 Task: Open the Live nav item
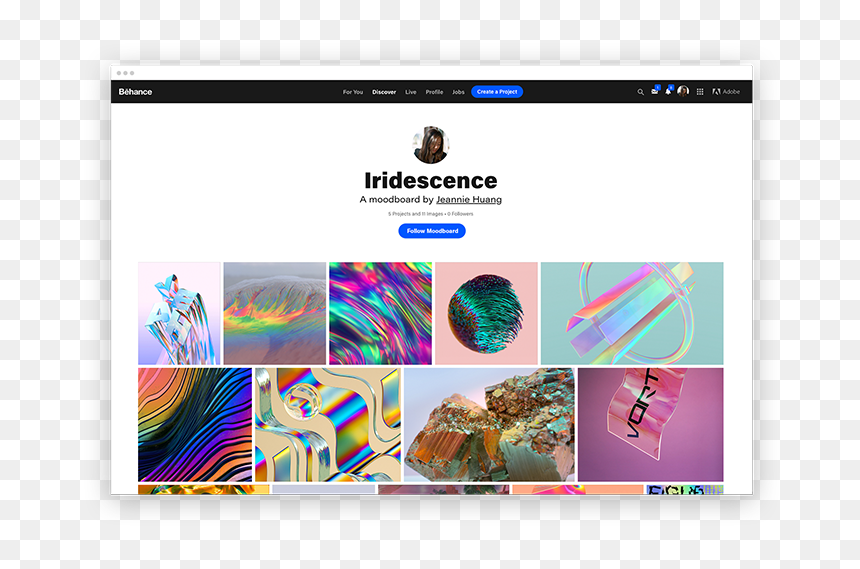(x=411, y=92)
